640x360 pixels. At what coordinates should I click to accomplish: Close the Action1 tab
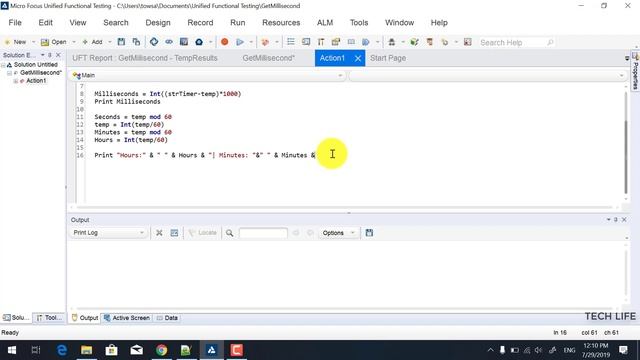pyautogui.click(x=358, y=58)
